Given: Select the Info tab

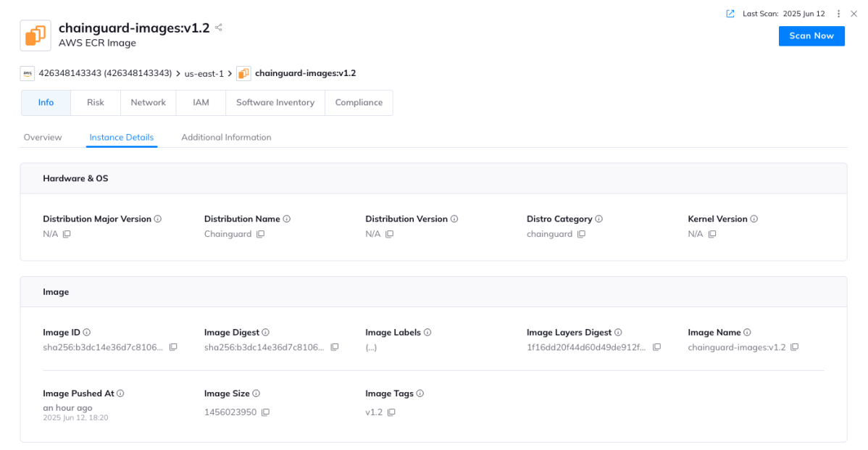Looking at the screenshot, I should pos(46,102).
